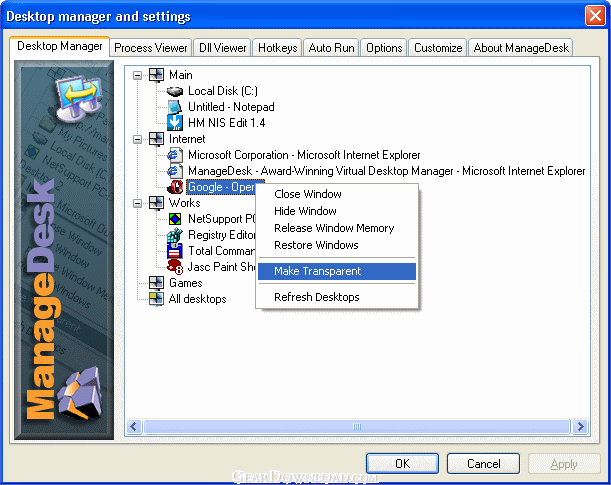This screenshot has width=611, height=485.
Task: Click the horizontal scrollbar thumb
Action: [357, 427]
